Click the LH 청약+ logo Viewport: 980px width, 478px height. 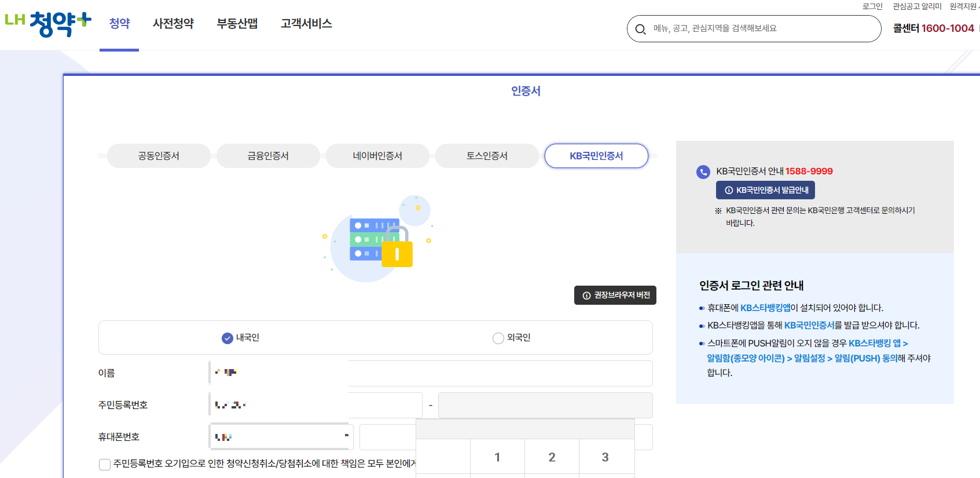click(48, 24)
